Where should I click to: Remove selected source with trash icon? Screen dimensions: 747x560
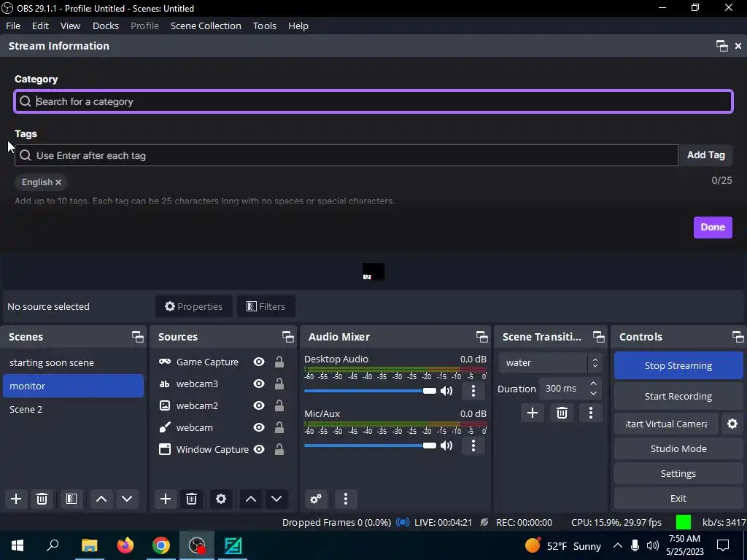tap(192, 499)
